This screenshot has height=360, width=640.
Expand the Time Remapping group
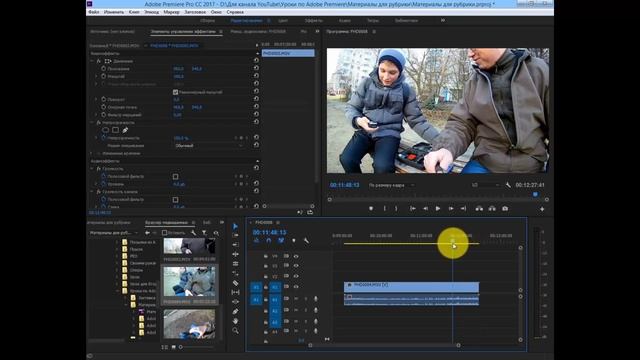point(92,153)
